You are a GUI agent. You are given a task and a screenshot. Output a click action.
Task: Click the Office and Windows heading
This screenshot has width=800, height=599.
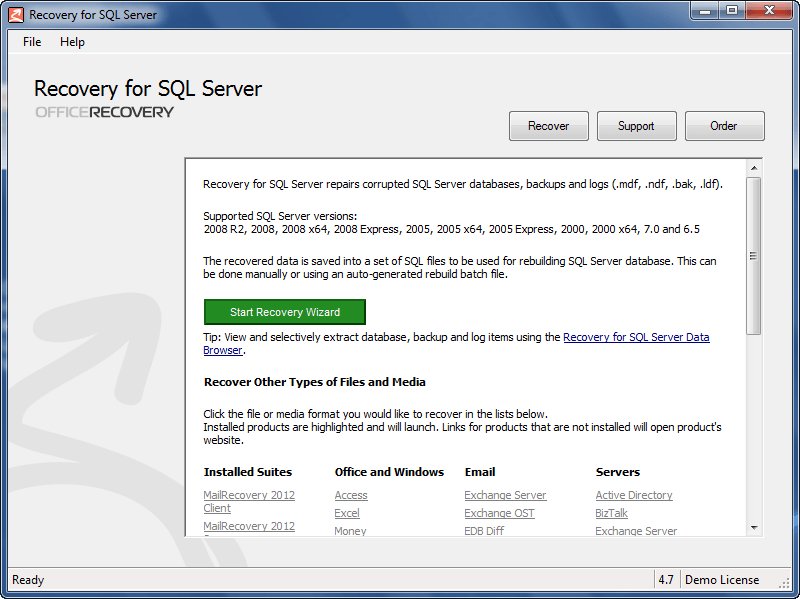pos(389,472)
